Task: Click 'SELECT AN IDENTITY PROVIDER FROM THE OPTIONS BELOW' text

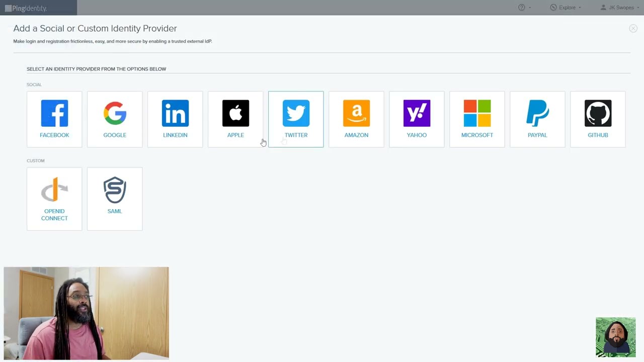Action: (96, 69)
